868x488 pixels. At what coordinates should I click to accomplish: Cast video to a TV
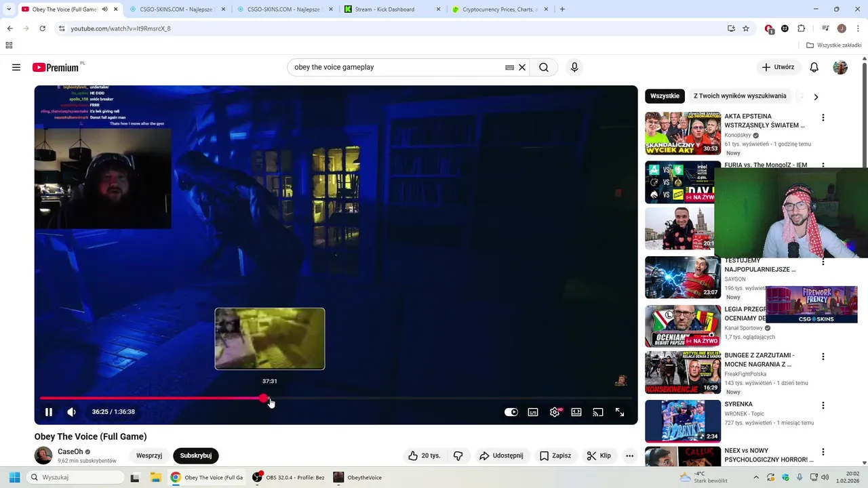[598, 412]
